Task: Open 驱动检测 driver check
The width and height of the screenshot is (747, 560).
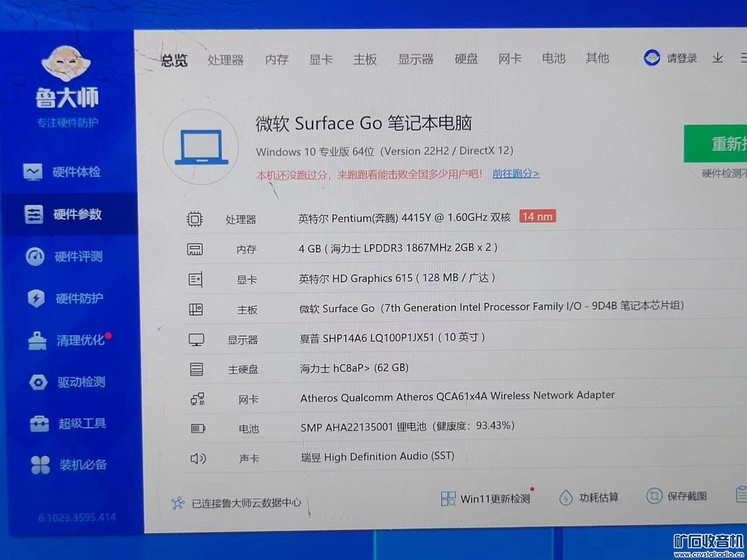Action: 67,382
